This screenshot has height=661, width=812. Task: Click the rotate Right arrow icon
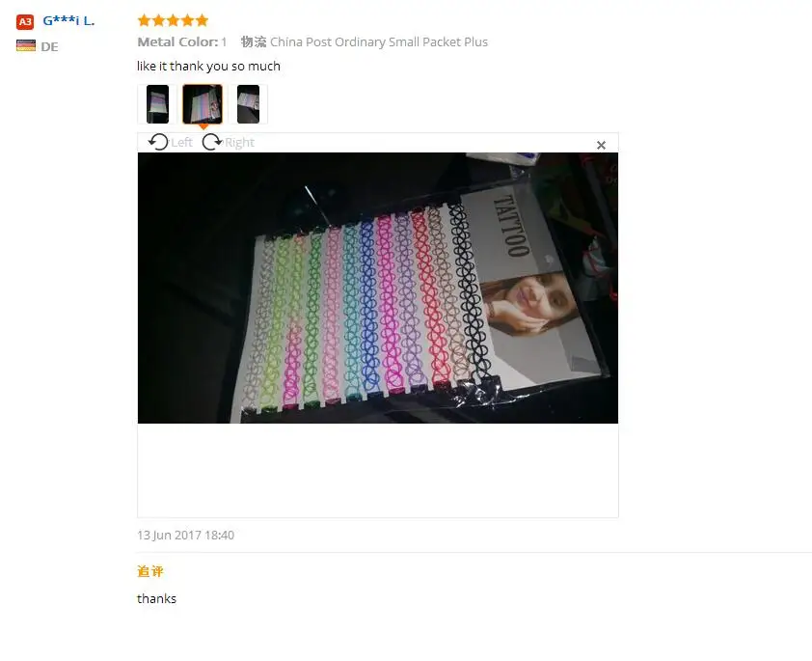[212, 142]
